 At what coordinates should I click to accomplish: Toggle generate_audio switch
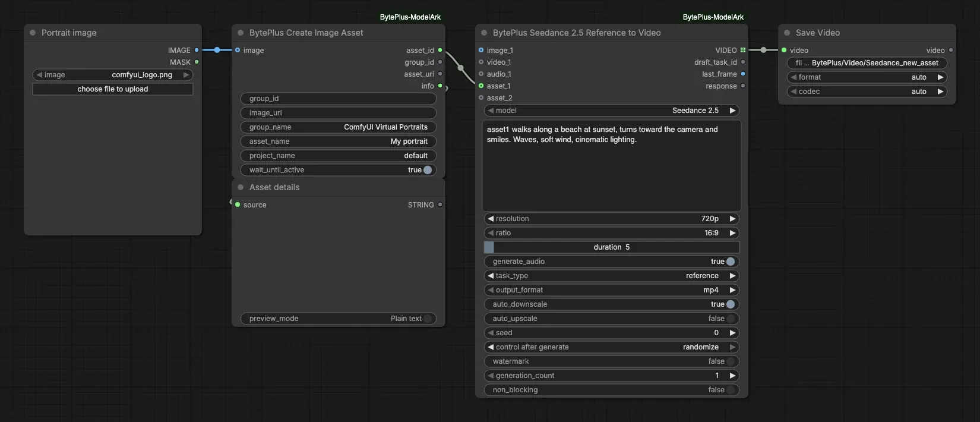click(x=731, y=262)
